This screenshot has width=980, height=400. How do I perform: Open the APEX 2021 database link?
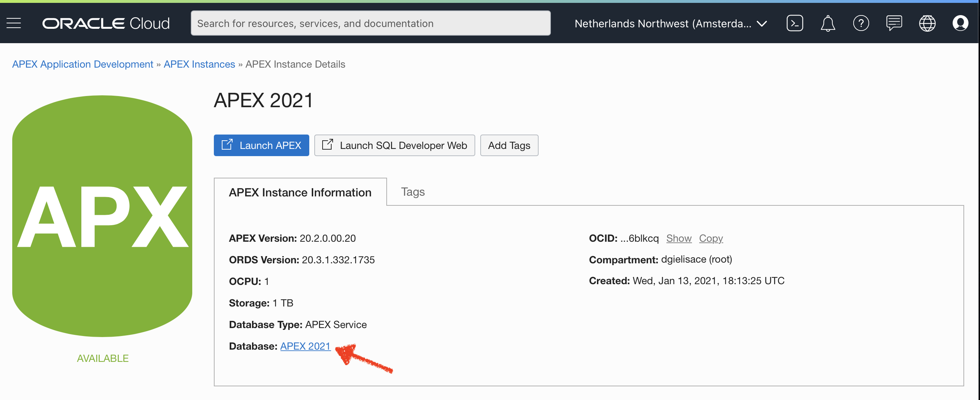click(305, 346)
